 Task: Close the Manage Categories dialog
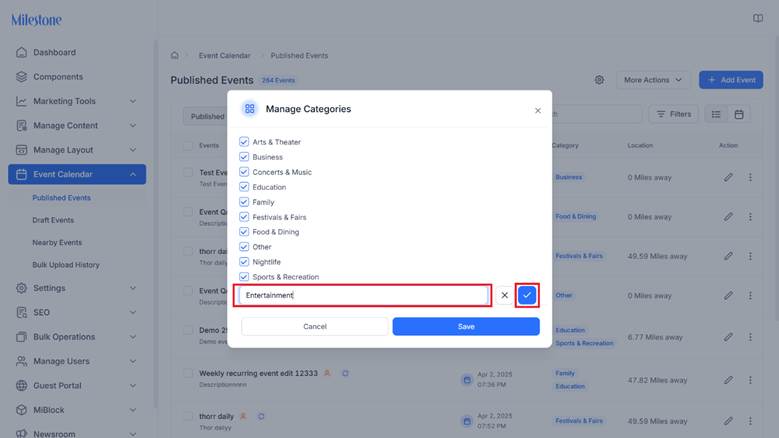coord(538,111)
